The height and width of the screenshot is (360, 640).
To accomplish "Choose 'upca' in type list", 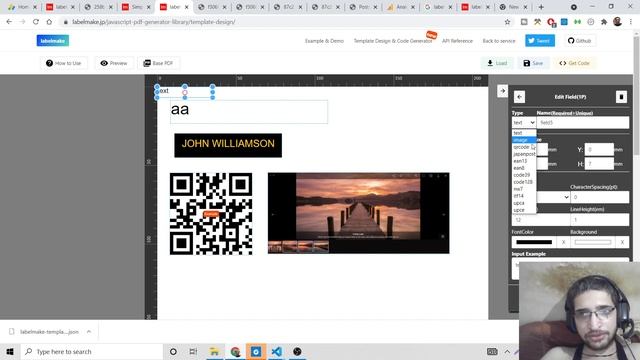I will click(x=524, y=203).
